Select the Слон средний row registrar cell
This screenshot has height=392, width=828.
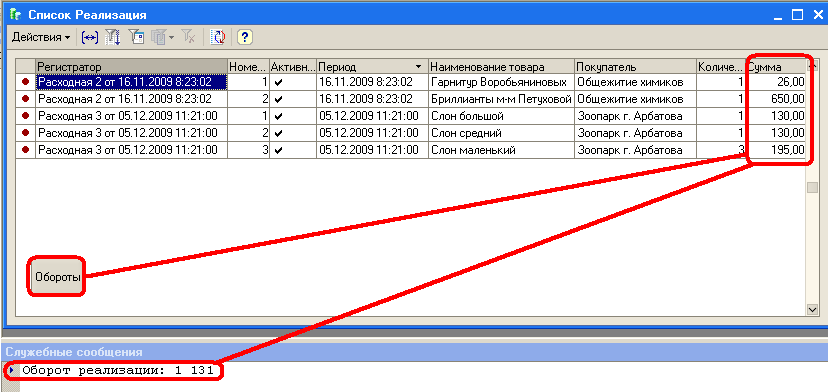coord(131,133)
